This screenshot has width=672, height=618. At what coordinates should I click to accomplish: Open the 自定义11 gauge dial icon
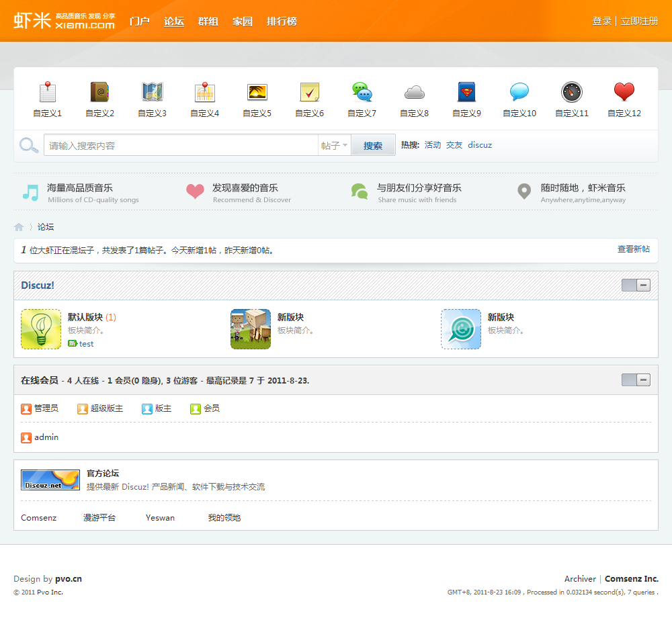click(572, 91)
